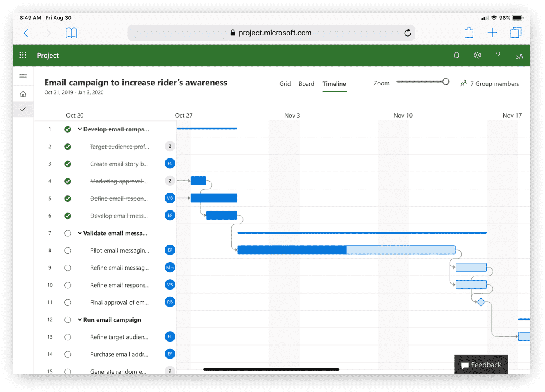The width and height of the screenshot is (545, 392).
Task: Open the app launcher waffle icon
Action: (23, 55)
